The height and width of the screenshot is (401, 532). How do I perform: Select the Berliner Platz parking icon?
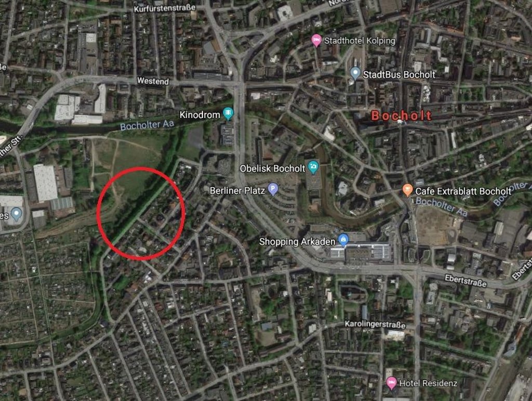(x=273, y=189)
